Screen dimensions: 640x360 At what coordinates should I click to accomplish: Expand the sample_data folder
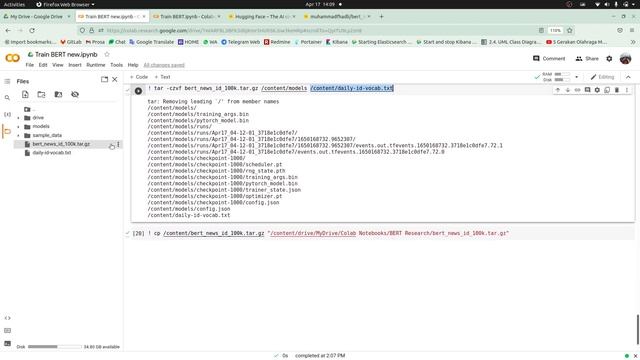click(18, 136)
